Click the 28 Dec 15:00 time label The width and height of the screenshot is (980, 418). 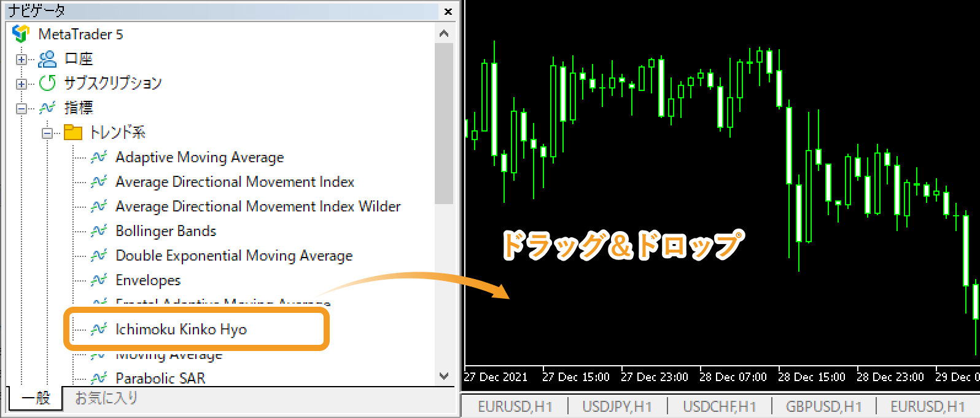812,377
